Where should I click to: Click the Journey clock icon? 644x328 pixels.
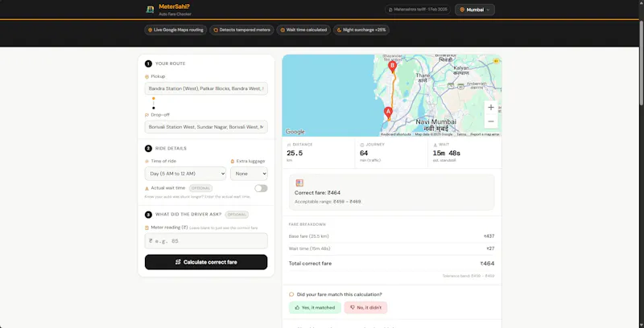click(362, 145)
